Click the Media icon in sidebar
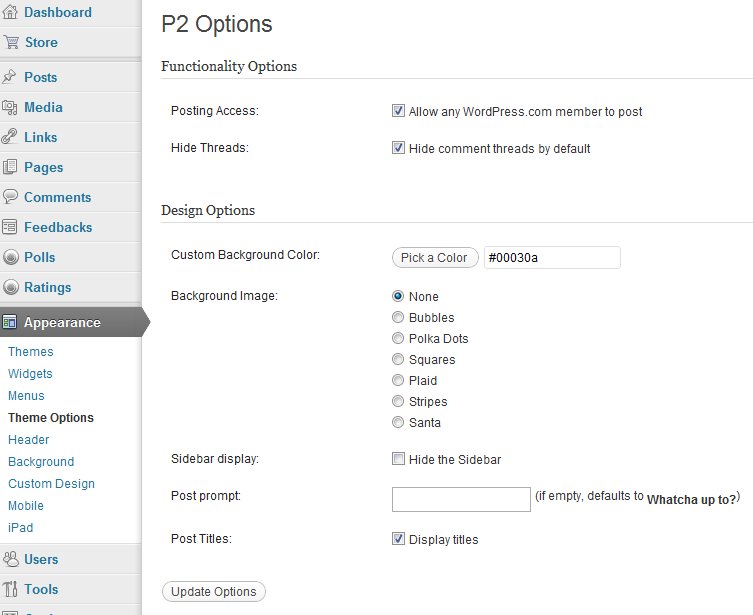The image size is (753, 615). [x=10, y=107]
